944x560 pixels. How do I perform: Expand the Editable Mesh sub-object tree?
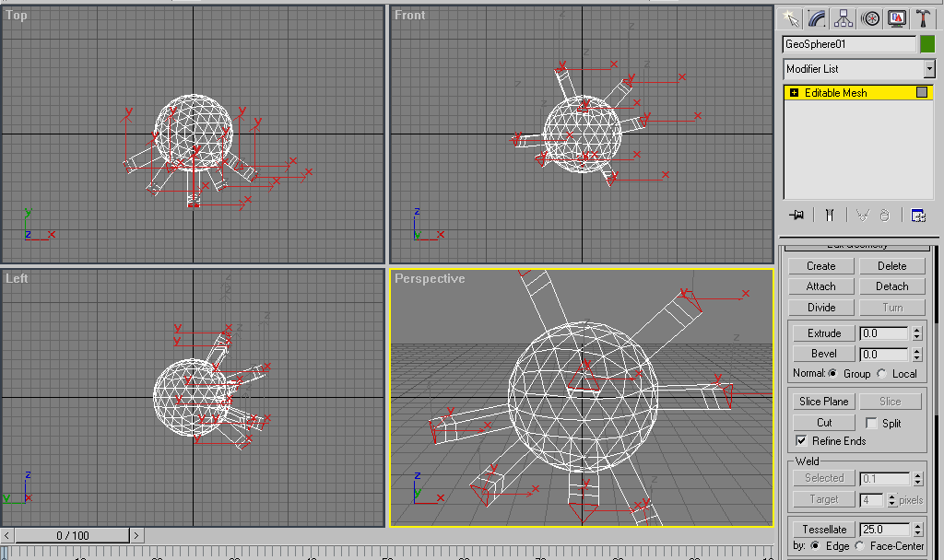(x=794, y=93)
